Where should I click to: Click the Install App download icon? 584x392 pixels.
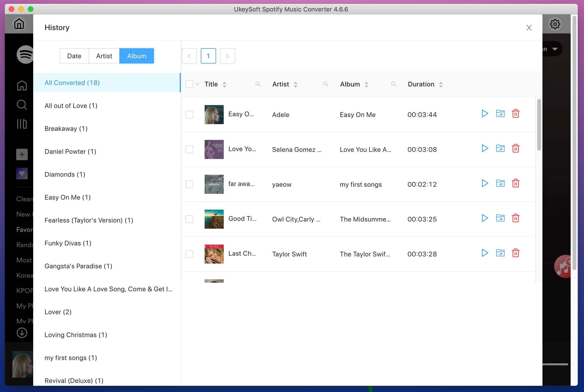22,333
